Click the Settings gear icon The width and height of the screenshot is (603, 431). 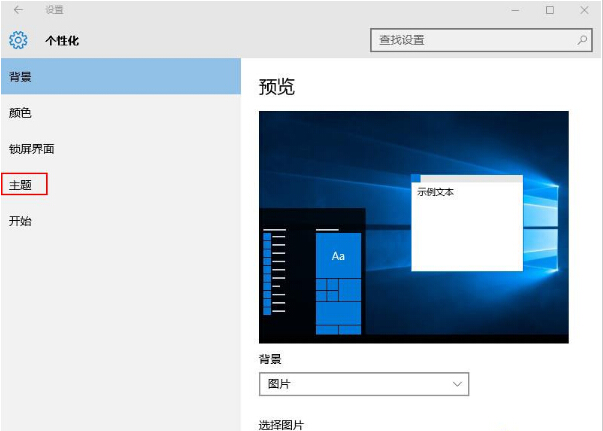pyautogui.click(x=18, y=41)
